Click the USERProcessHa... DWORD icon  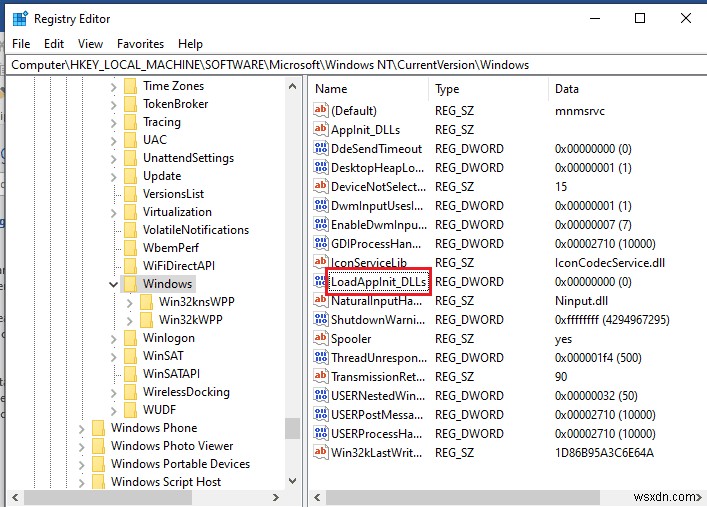321,433
